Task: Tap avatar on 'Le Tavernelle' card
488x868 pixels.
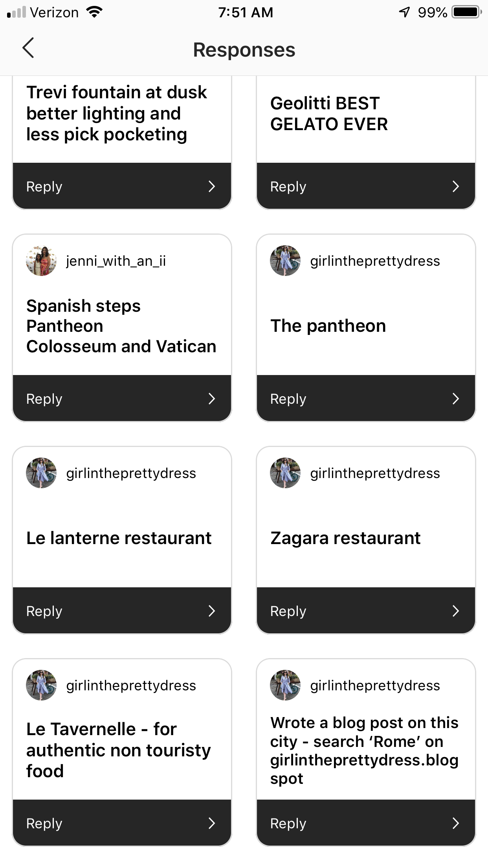Action: click(41, 685)
